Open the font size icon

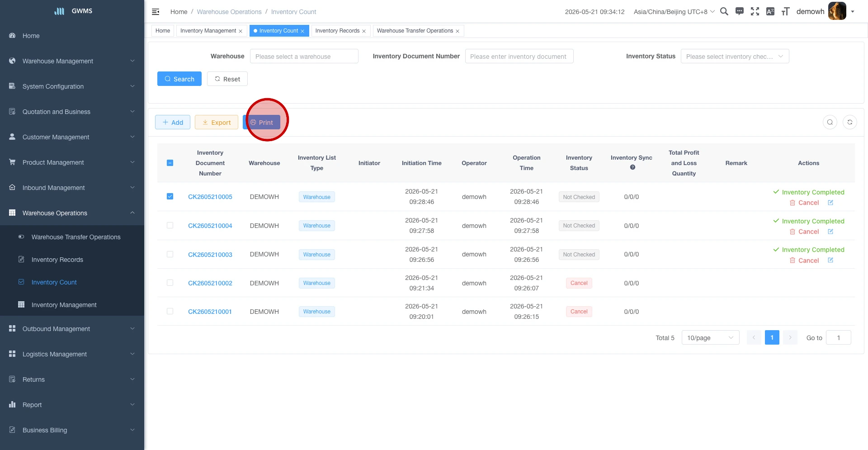coord(786,11)
